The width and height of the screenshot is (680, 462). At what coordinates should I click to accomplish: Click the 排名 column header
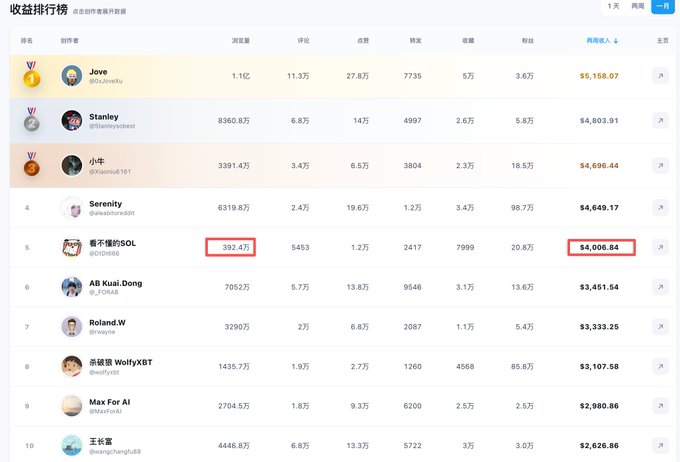27,41
